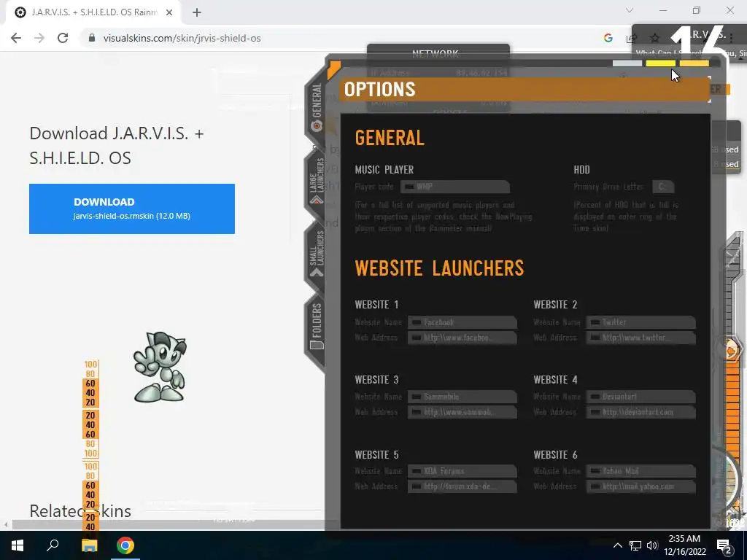Switch to the Large Launchers tab

pyautogui.click(x=317, y=182)
